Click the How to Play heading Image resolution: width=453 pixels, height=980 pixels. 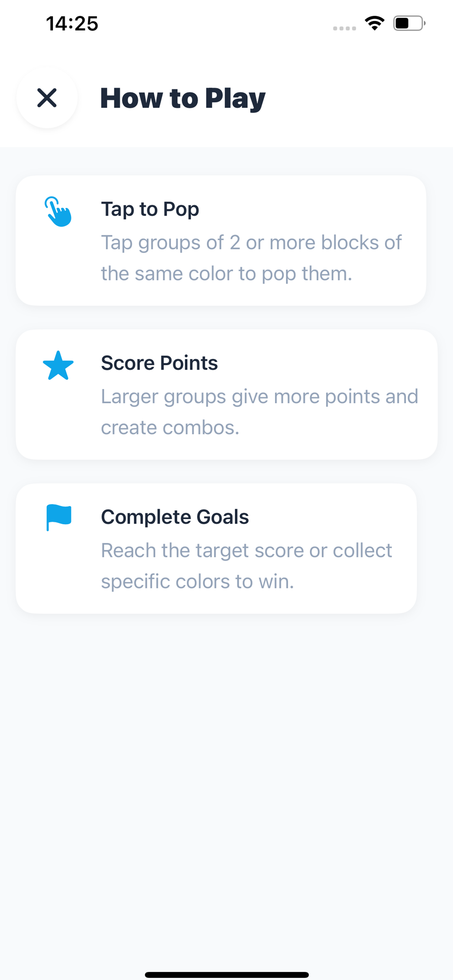[x=183, y=98]
